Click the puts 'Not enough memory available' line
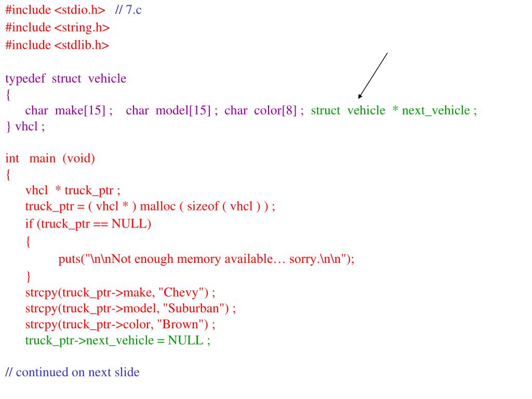The image size is (532, 399). (206, 259)
